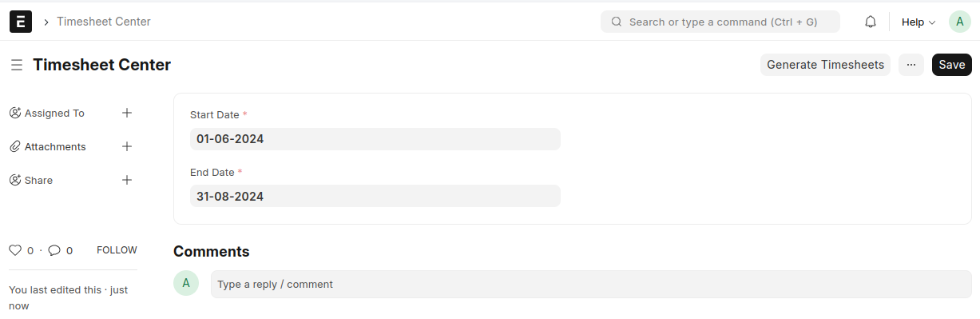The image size is (980, 319).
Task: Save the Timesheet Center form
Action: 952,65
